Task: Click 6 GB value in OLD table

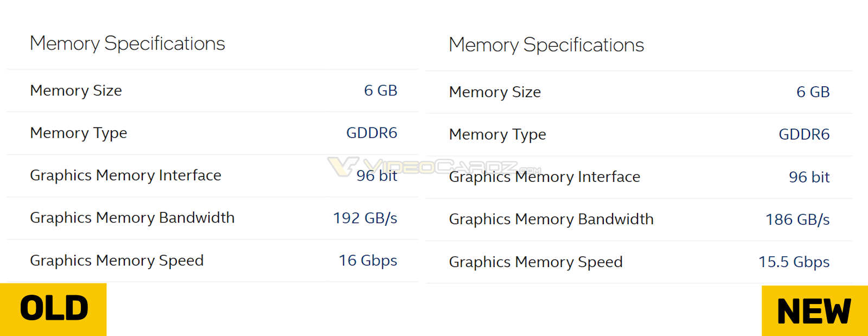Action: [380, 91]
